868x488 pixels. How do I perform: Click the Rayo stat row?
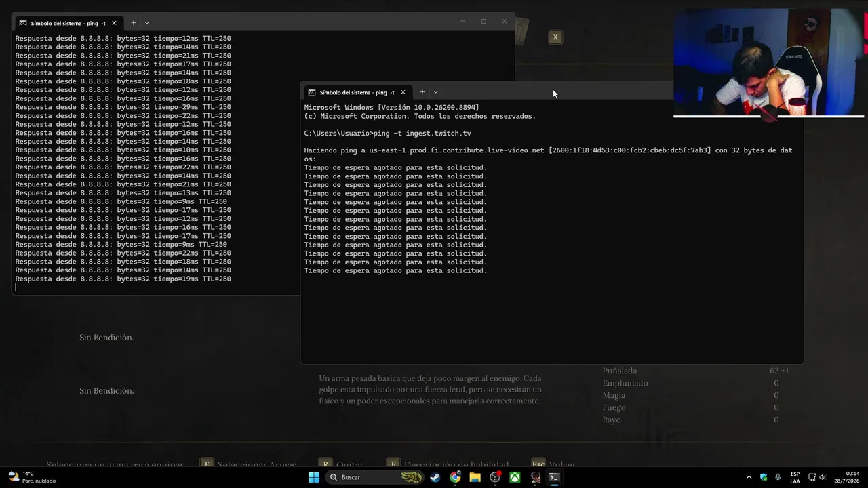point(690,420)
